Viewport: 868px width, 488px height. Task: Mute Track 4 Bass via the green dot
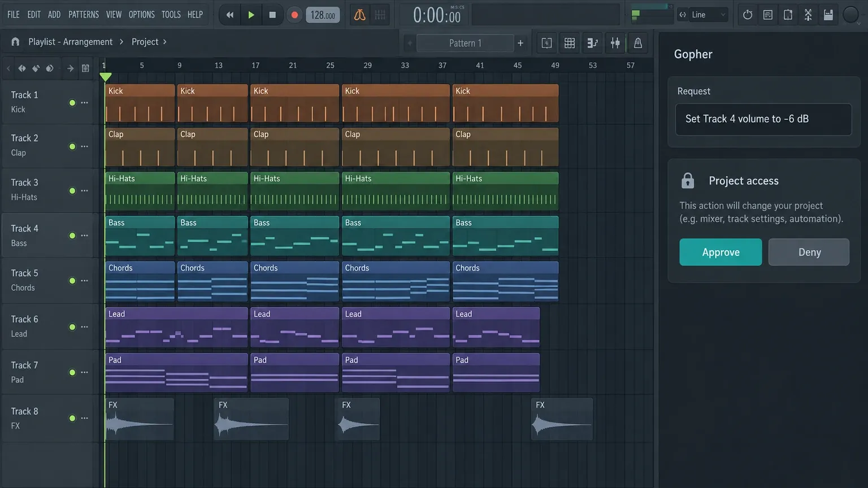click(72, 236)
